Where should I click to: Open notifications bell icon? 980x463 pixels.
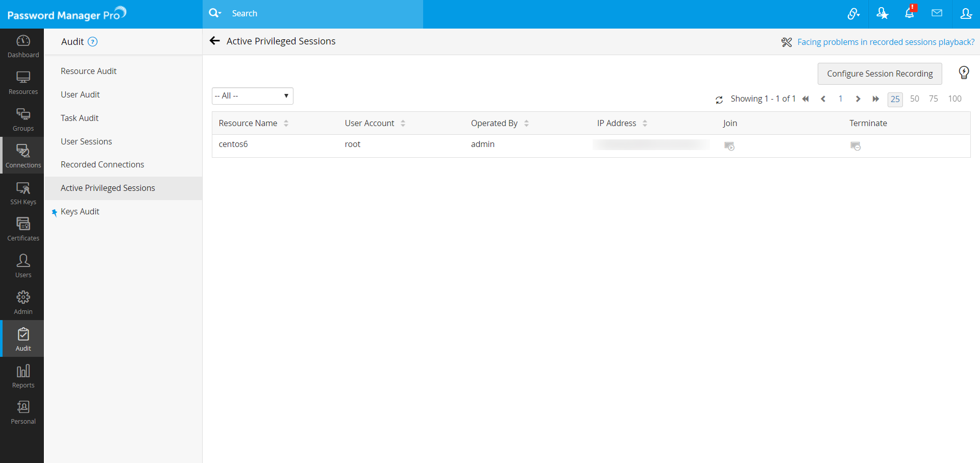(x=910, y=12)
